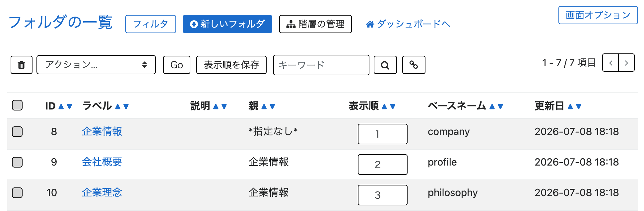Viewport: 644px width, 211px height.
Task: Expand 画面オプション settings
Action: [598, 15]
